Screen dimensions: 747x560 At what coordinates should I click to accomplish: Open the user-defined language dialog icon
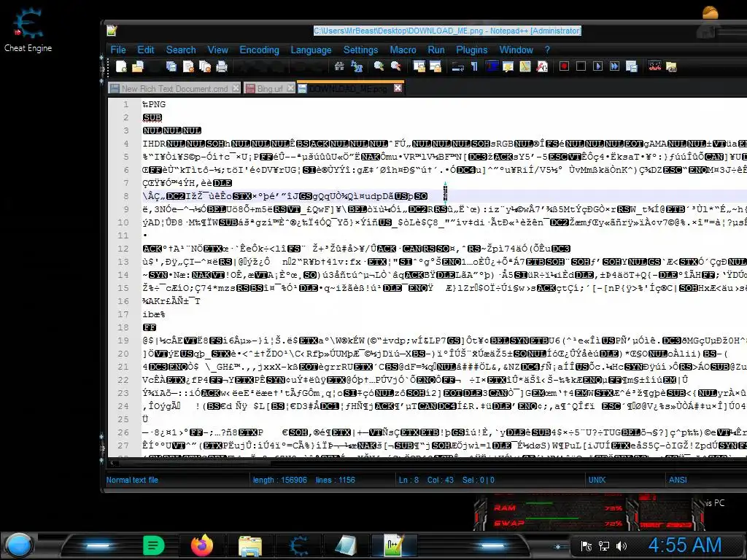tap(508, 66)
